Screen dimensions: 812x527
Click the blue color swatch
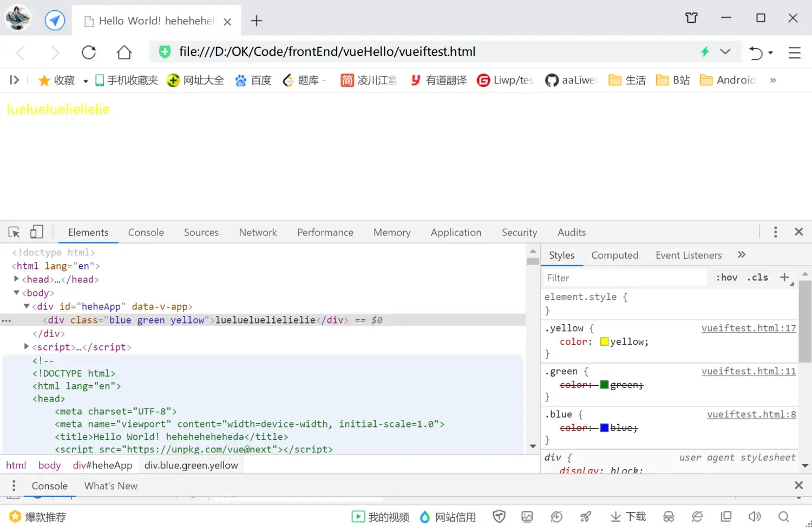point(604,427)
